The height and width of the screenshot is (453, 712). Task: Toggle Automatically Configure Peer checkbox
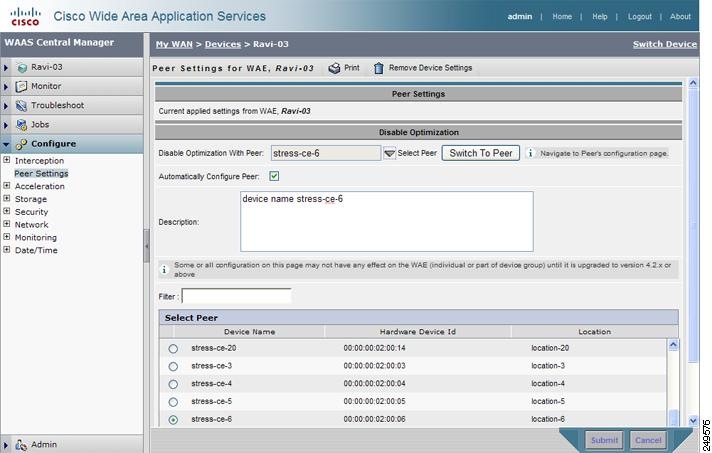pyautogui.click(x=274, y=176)
